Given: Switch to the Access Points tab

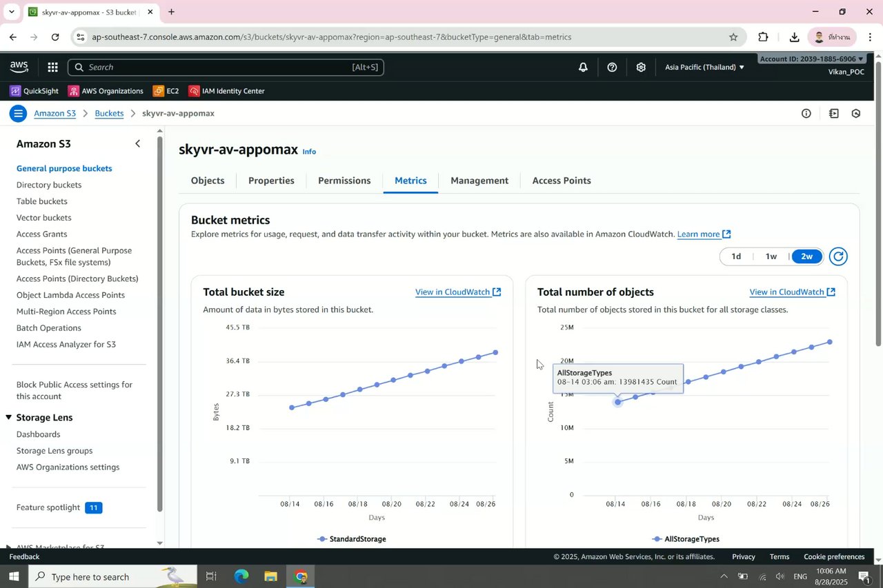Looking at the screenshot, I should tap(562, 181).
